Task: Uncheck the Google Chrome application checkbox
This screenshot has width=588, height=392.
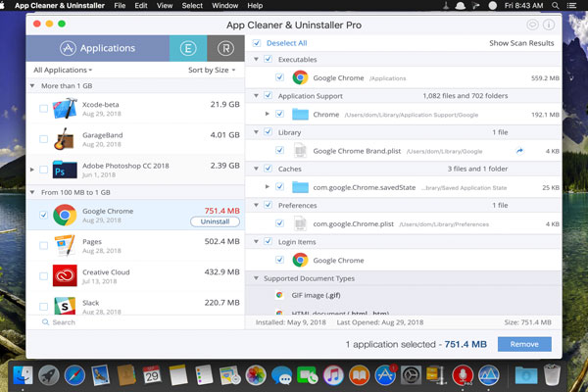Action: pos(43,215)
